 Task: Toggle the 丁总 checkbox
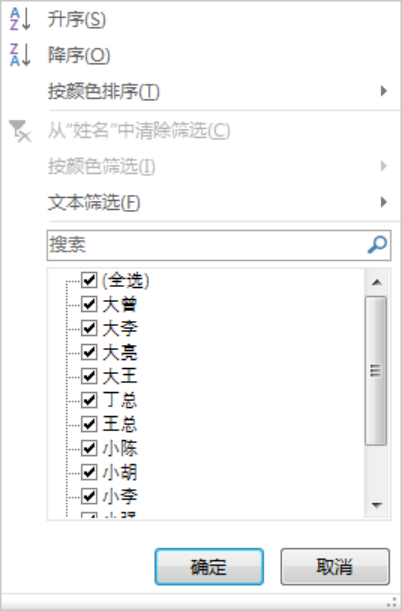tap(89, 400)
